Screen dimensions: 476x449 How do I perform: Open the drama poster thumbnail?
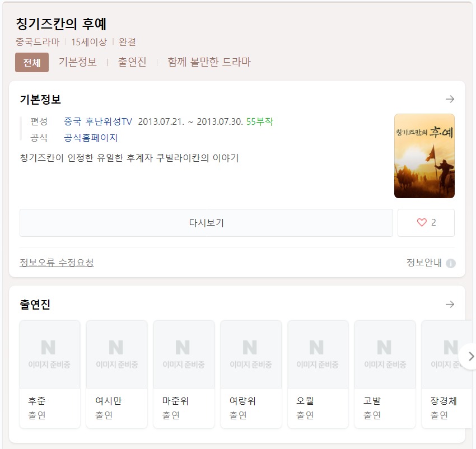point(424,156)
